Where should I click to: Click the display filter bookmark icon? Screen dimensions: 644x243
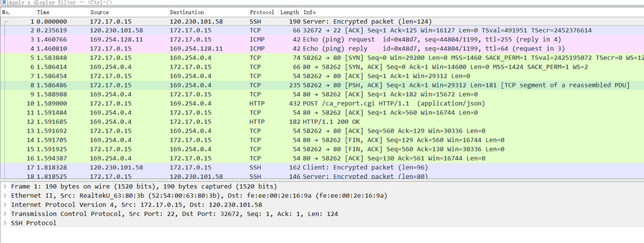4,3
